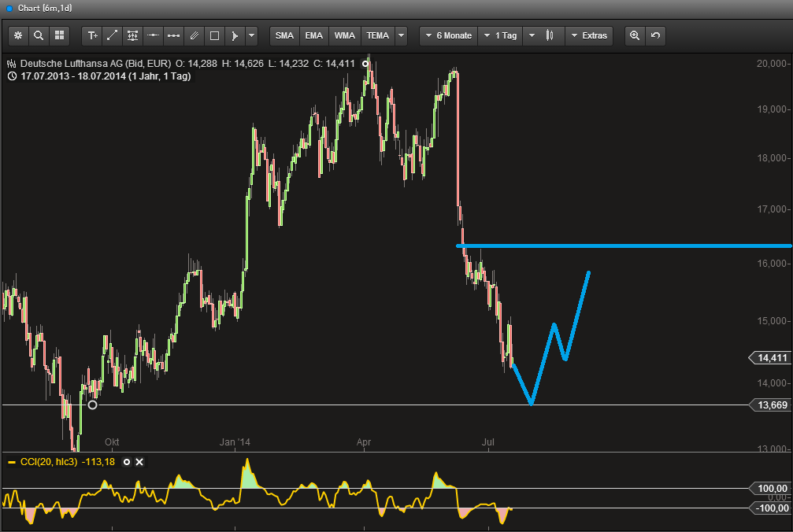Select the rectangle drawing tool
793x532 pixels.
[x=214, y=36]
